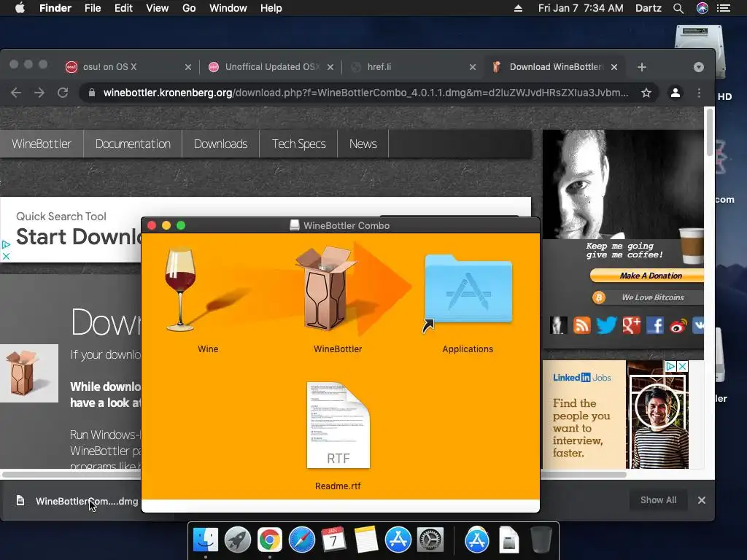Switch to Unoffical Updated OSX tab
Image resolution: width=747 pixels, height=560 pixels.
click(x=269, y=67)
